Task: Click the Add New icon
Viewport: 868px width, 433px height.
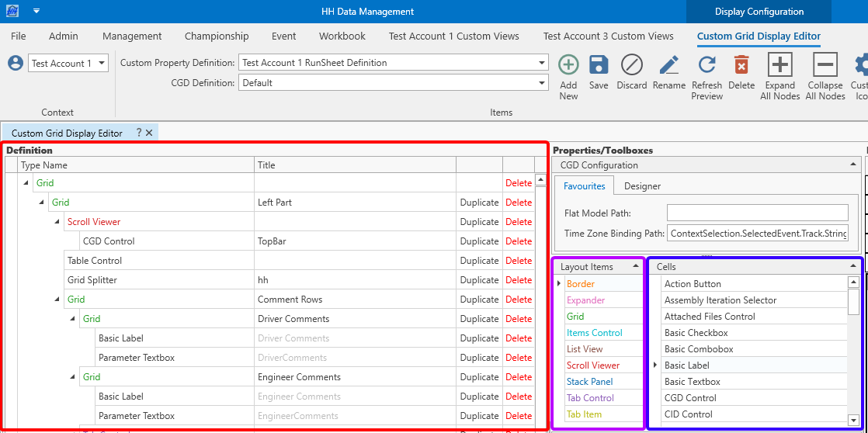Action: point(568,65)
